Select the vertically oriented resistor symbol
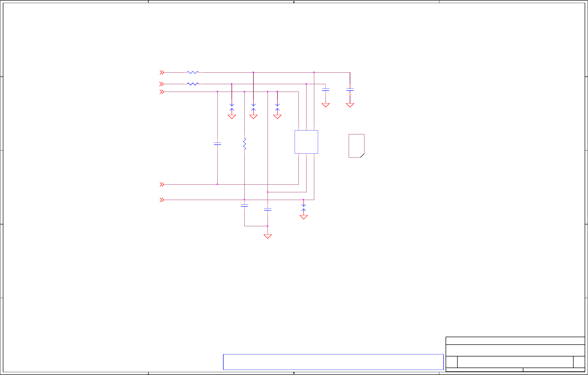This screenshot has width=588, height=375. (x=244, y=144)
